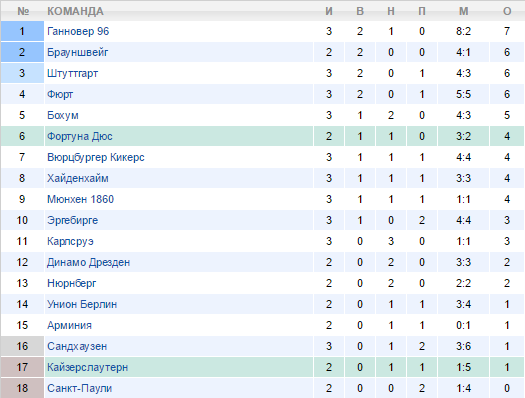The width and height of the screenshot is (525, 398).
Task: Click the М goals column header
Action: (x=463, y=11)
